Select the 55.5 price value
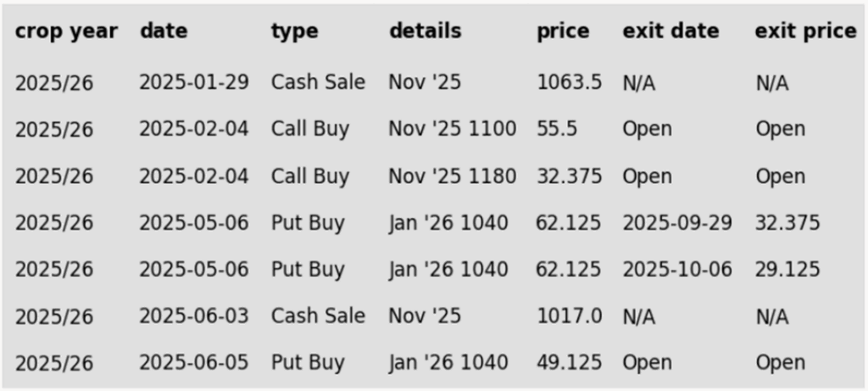868x391 pixels. pyautogui.click(x=557, y=129)
